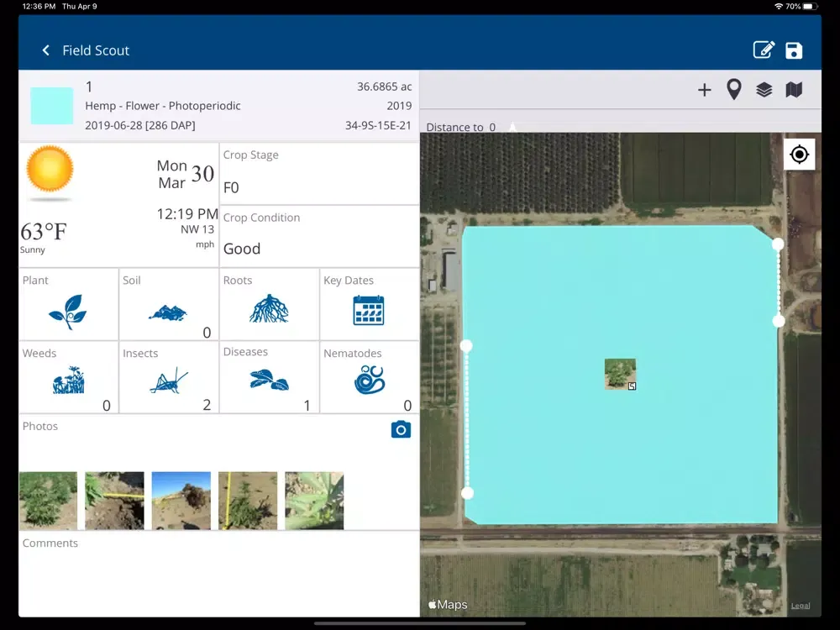The image size is (840, 630).
Task: Tap the Field Scout title text
Action: 96,50
